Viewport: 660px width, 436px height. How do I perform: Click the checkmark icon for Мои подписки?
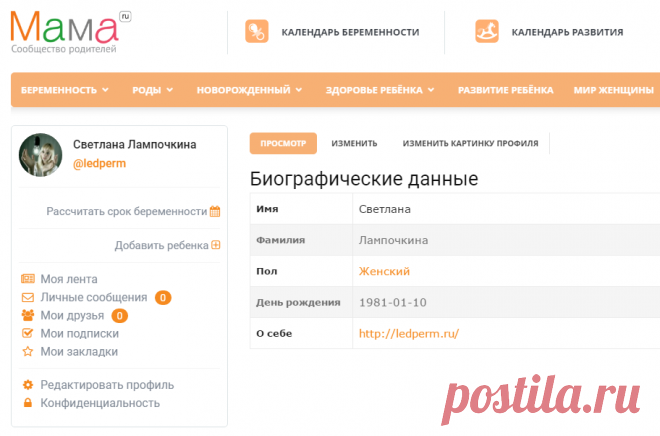[27, 333]
